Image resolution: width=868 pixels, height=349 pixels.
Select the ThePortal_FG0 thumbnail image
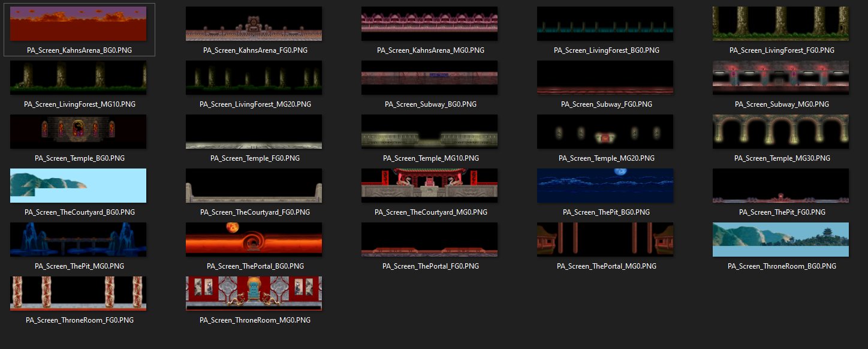[430, 240]
